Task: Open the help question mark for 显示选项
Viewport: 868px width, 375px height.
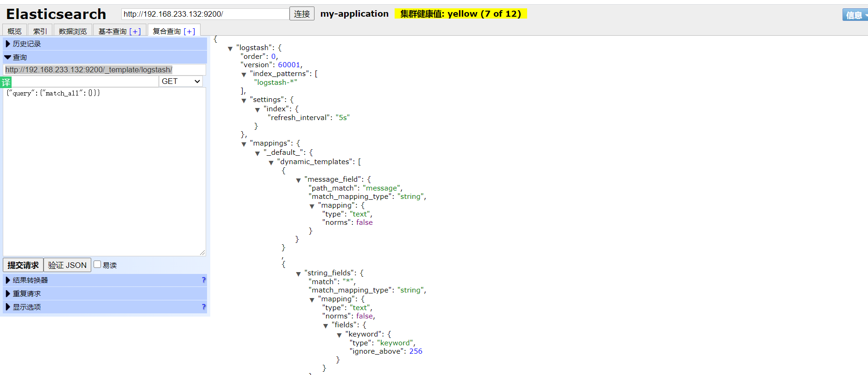Action: [204, 307]
